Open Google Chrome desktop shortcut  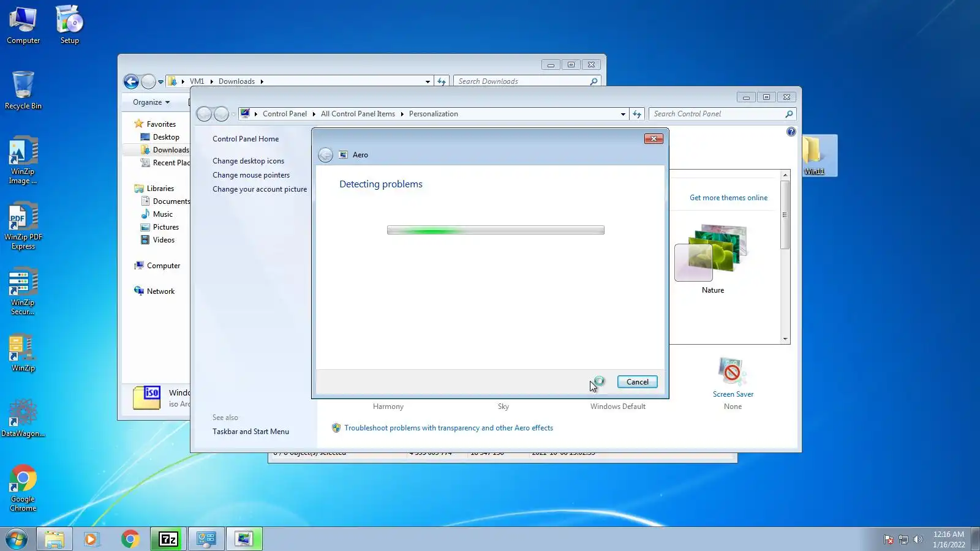(23, 488)
